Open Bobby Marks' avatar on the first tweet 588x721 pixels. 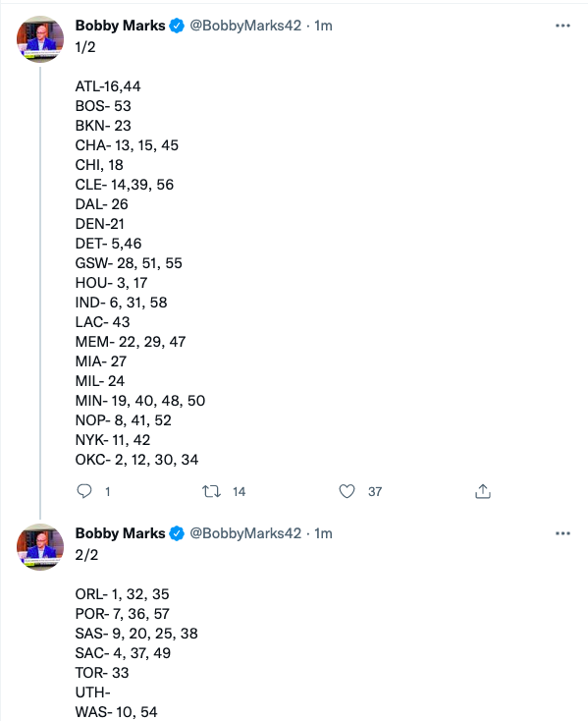pyautogui.click(x=40, y=38)
